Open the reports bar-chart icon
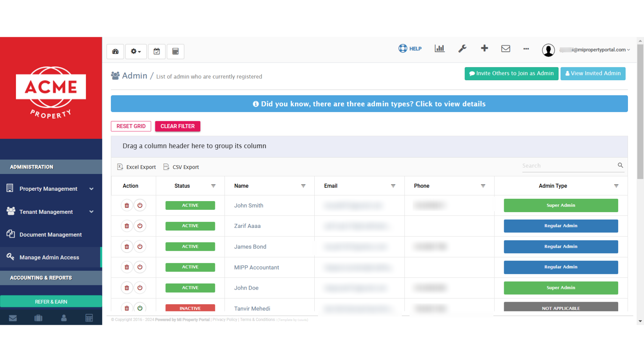The height and width of the screenshot is (362, 644). (x=439, y=48)
